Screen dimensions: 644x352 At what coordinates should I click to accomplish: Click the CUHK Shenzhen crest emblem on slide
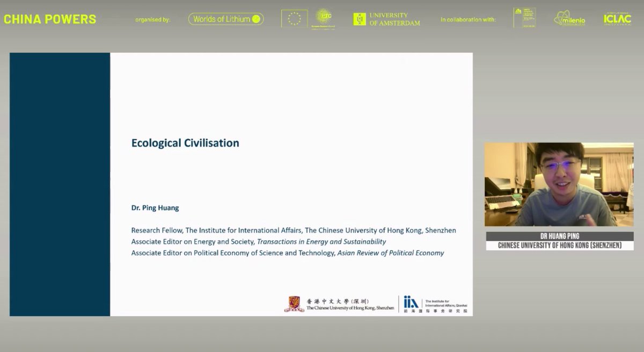[294, 304]
